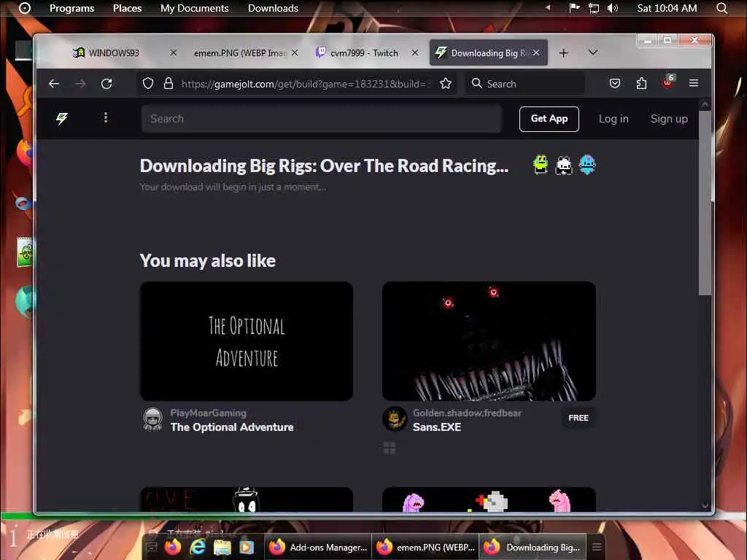Open the Places menu
The height and width of the screenshot is (560, 747).
[127, 8]
